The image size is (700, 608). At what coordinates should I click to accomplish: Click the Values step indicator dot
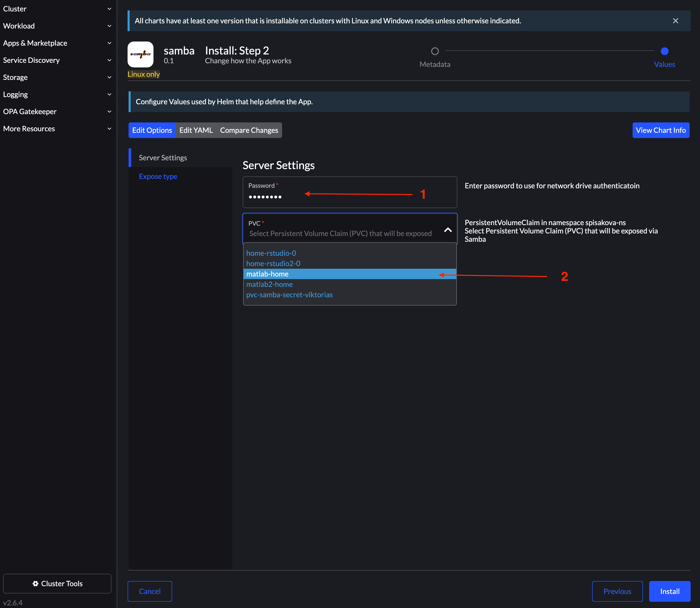(664, 51)
